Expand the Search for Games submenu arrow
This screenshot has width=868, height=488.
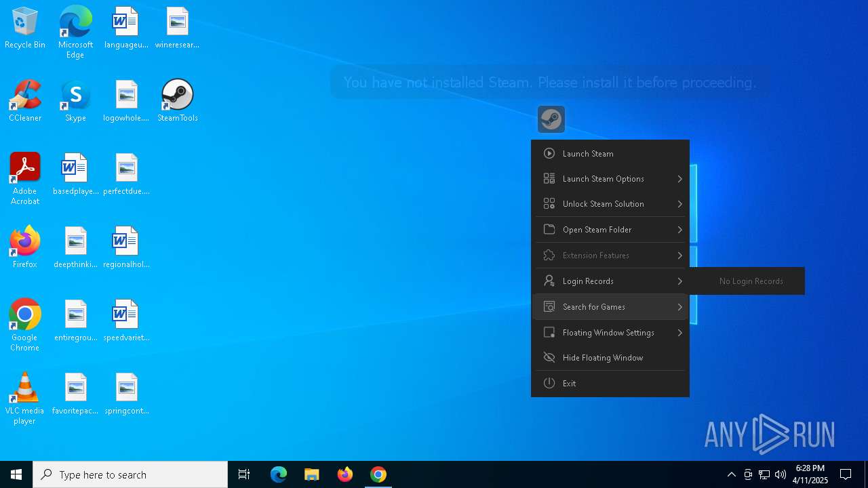(679, 307)
